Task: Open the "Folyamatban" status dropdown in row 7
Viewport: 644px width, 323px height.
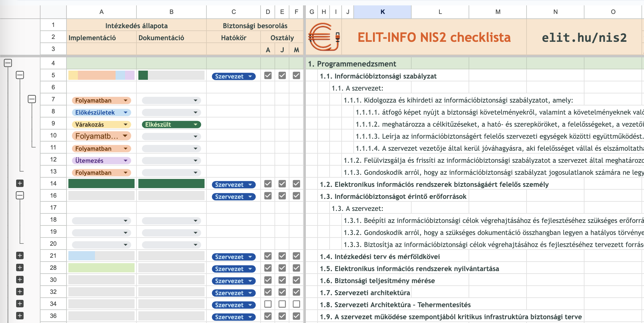Action: (126, 100)
